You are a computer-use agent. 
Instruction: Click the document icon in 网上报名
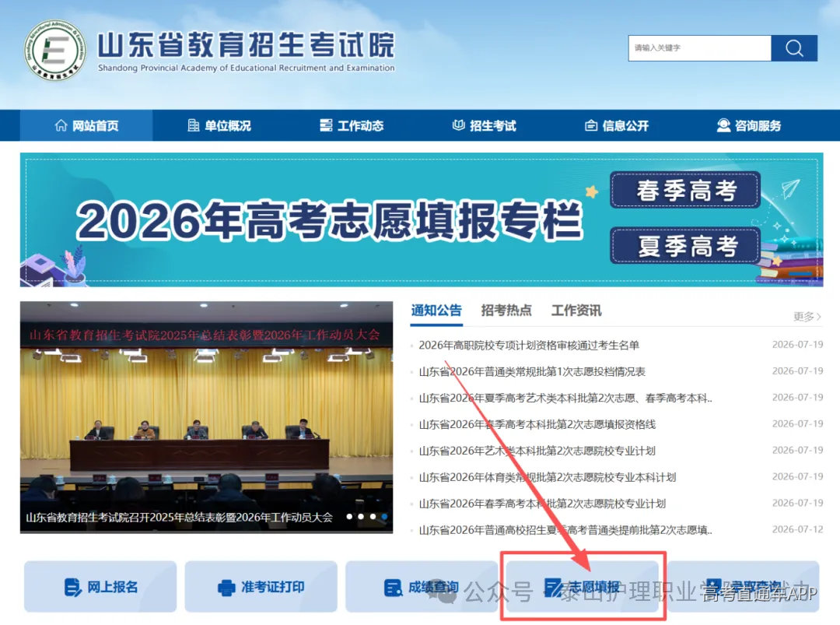point(72,588)
